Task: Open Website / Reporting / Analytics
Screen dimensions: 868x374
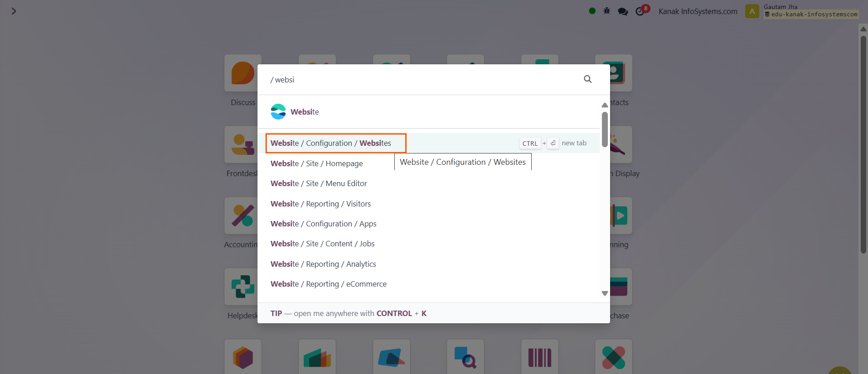Action: click(x=323, y=264)
